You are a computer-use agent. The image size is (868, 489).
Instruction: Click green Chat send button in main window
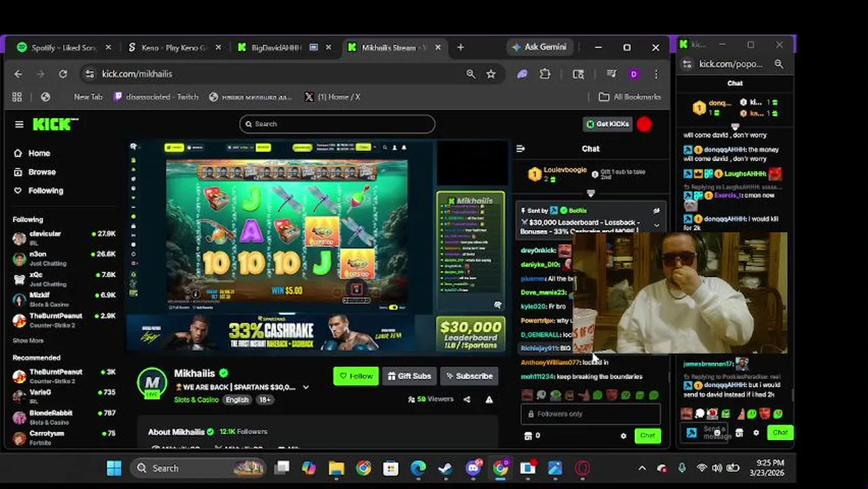pyautogui.click(x=647, y=436)
